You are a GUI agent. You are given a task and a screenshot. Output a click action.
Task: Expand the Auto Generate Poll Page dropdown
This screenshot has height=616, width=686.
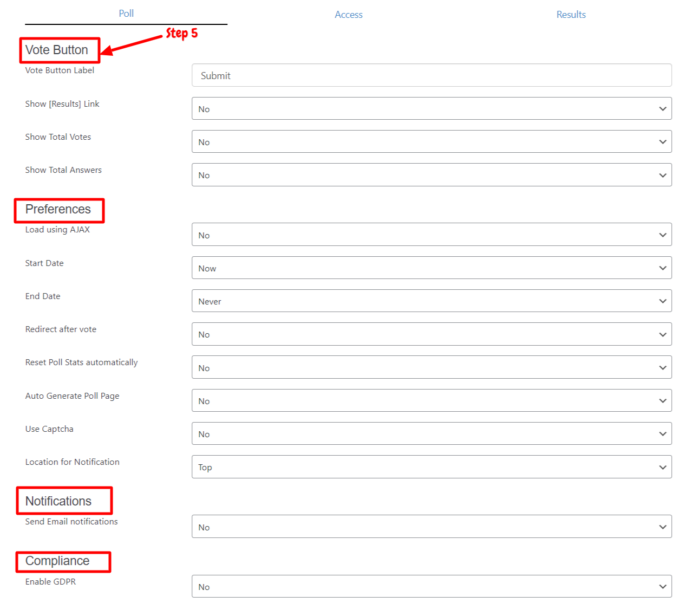pos(432,400)
